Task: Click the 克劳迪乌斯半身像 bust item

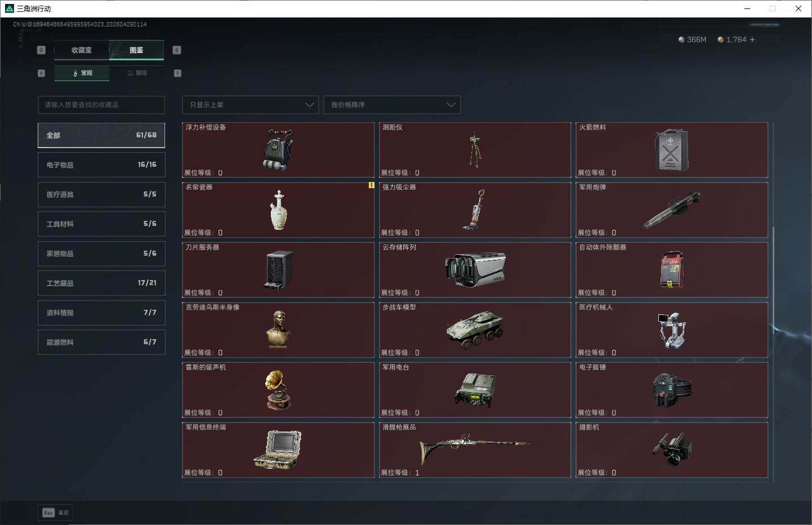Action: point(278,330)
